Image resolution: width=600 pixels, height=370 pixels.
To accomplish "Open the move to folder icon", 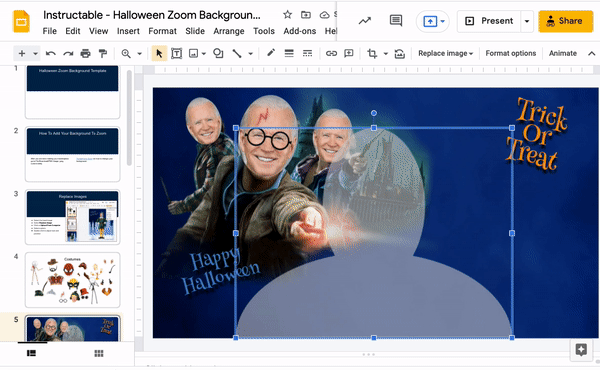I will pos(306,15).
